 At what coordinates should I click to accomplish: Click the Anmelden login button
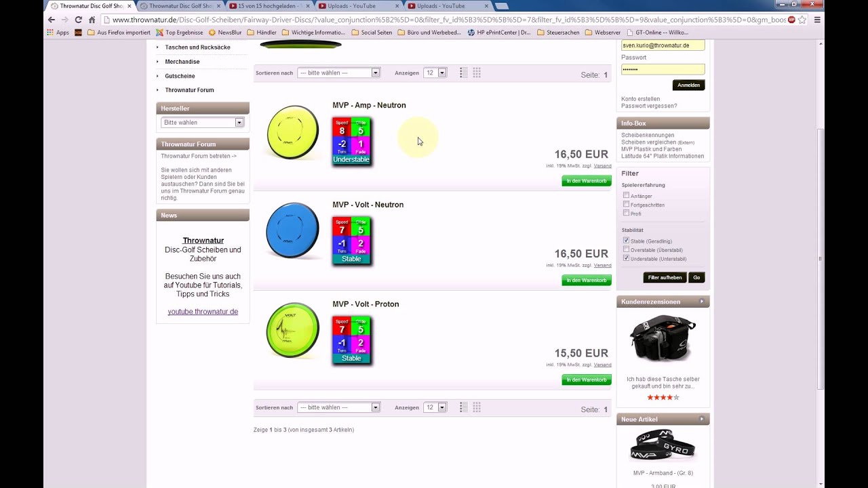pos(688,85)
